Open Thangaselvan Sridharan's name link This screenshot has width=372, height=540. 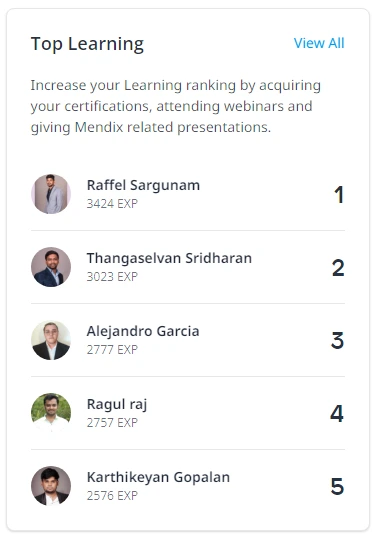click(x=169, y=258)
